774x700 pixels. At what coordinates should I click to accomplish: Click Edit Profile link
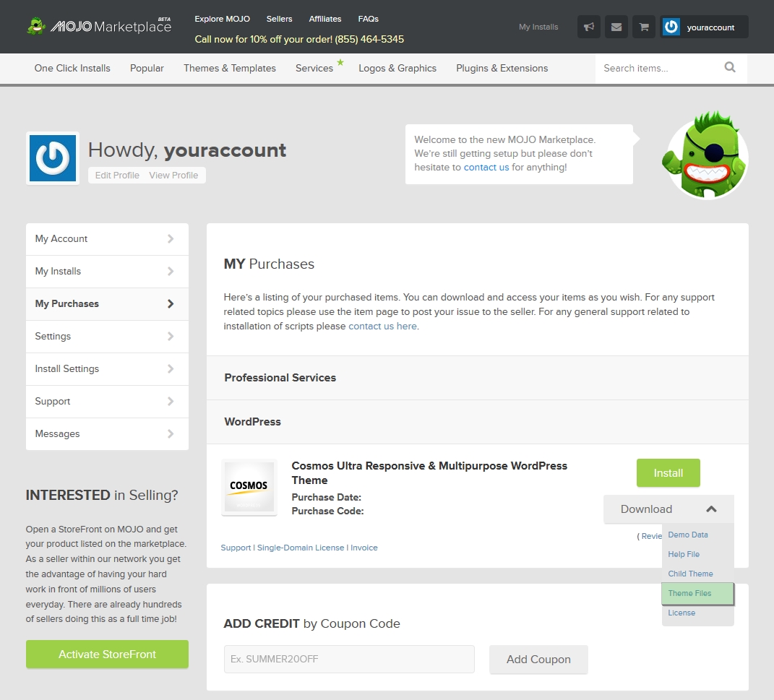(117, 175)
